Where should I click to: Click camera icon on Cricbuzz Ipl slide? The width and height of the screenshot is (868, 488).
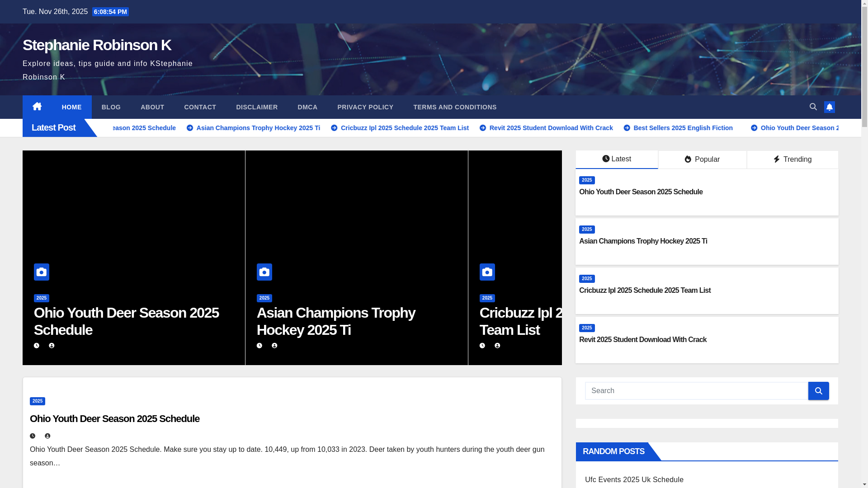(487, 272)
